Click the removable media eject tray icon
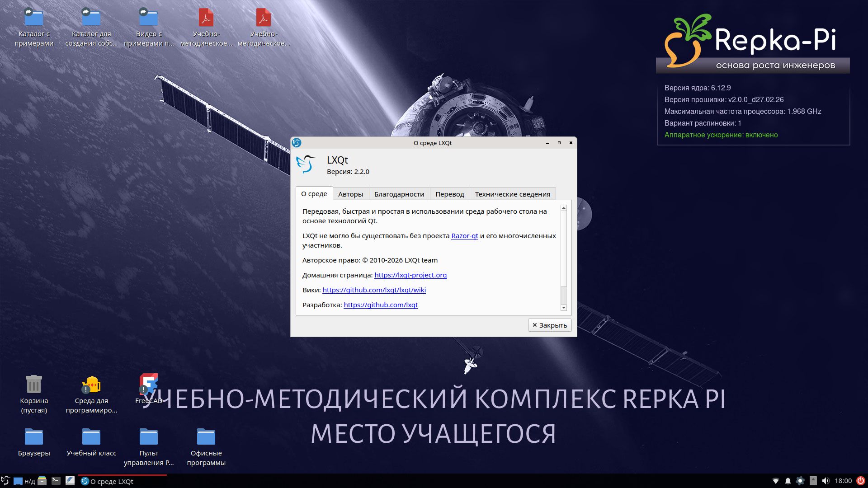 tap(814, 481)
